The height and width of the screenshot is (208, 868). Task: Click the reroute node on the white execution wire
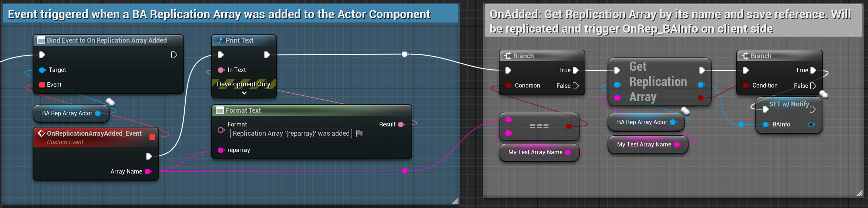point(405,55)
